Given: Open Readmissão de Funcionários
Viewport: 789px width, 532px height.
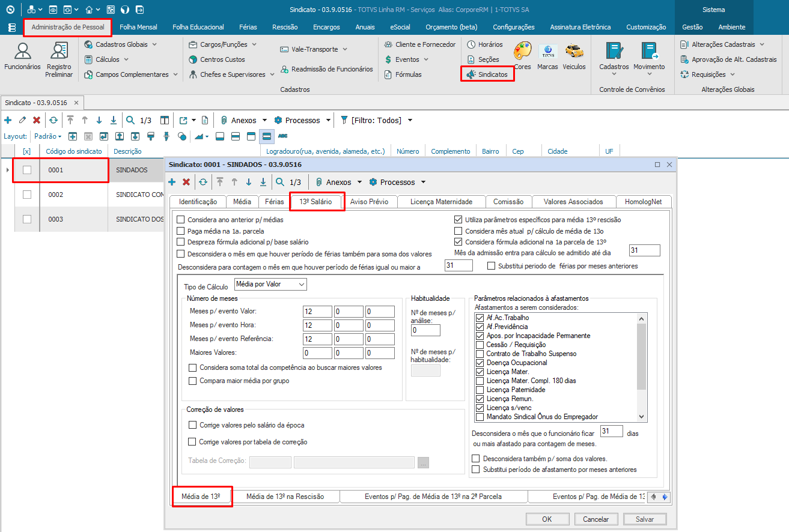Looking at the screenshot, I should (326, 69).
